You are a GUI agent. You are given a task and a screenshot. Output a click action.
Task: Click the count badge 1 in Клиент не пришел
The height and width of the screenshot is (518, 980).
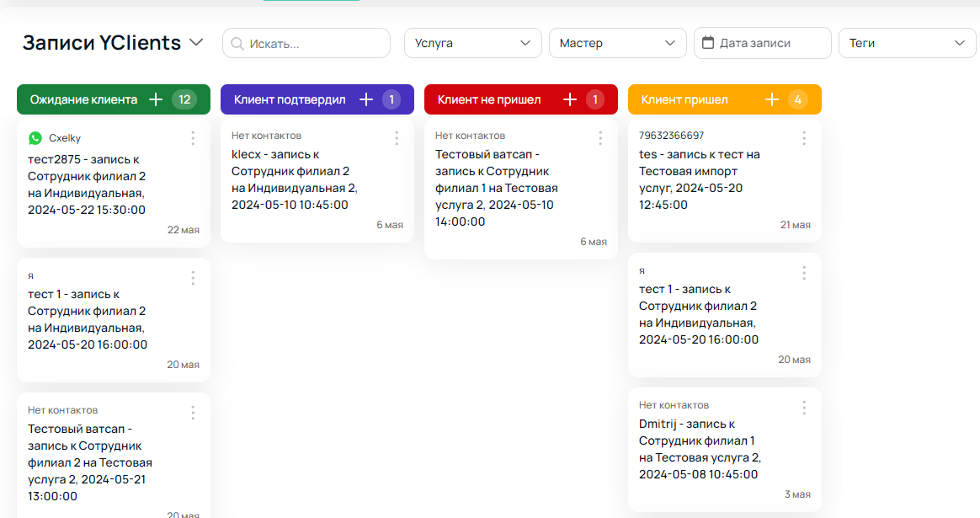click(x=595, y=99)
